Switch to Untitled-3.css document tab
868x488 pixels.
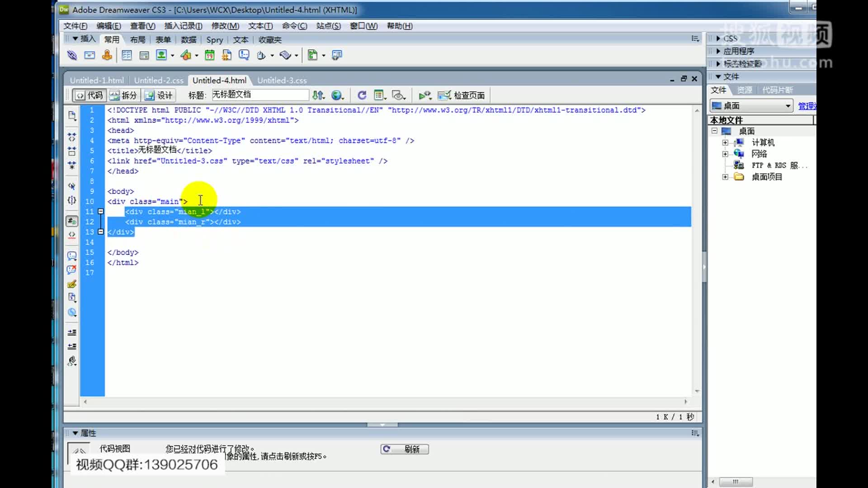(x=282, y=80)
